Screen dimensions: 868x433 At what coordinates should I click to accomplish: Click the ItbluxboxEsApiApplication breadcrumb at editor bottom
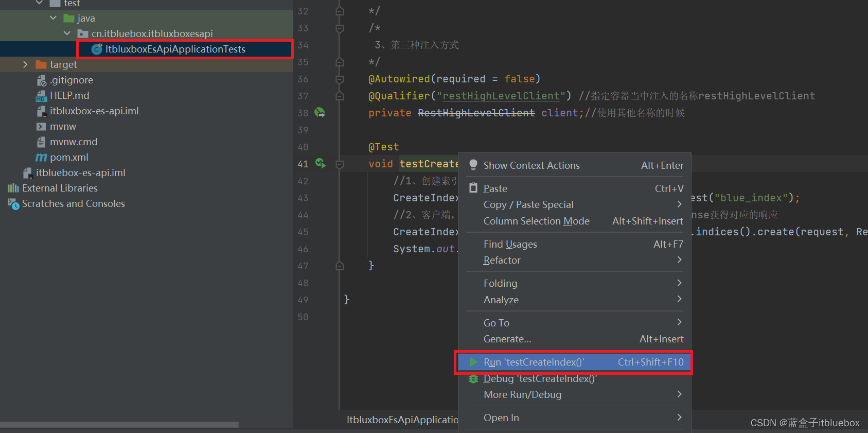402,420
